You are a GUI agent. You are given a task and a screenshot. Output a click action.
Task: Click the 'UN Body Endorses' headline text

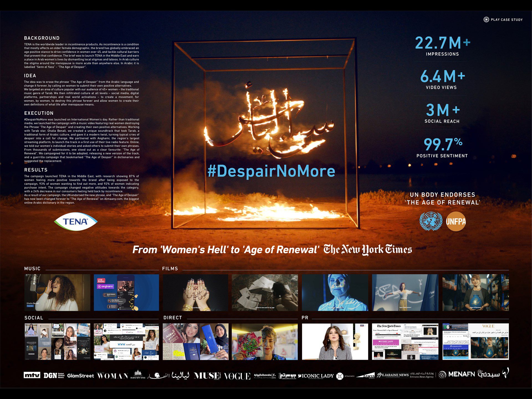443,199
